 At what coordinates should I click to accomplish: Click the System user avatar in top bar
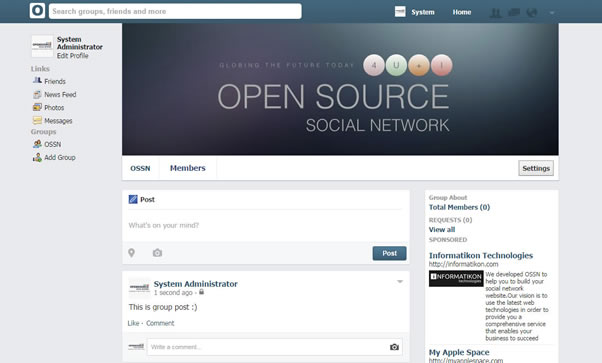pos(400,12)
